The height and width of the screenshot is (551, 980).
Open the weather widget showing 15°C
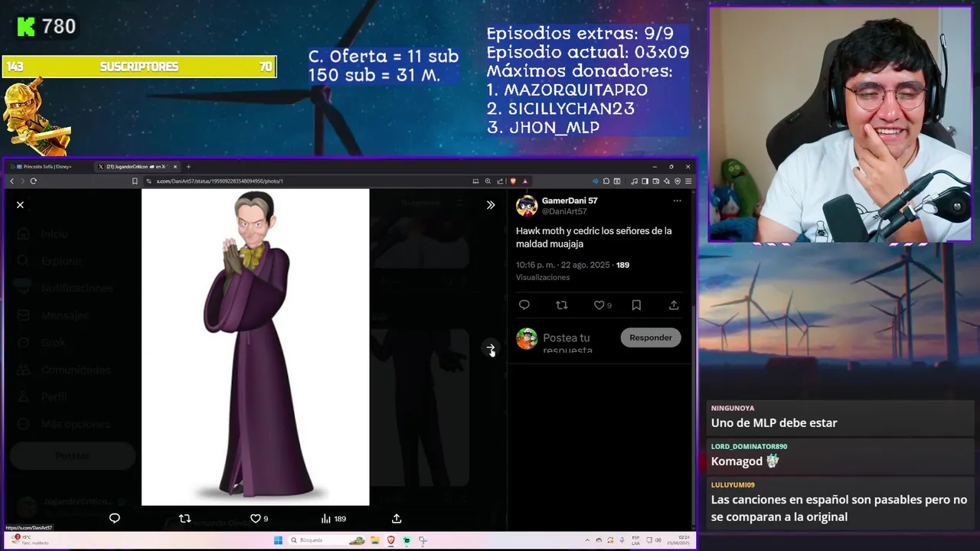(x=31, y=540)
